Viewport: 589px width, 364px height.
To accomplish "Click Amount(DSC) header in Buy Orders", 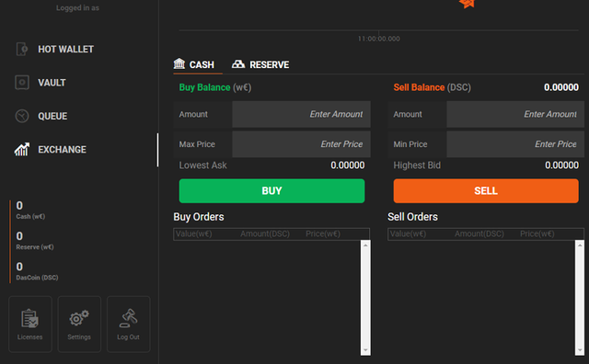I will point(265,233).
